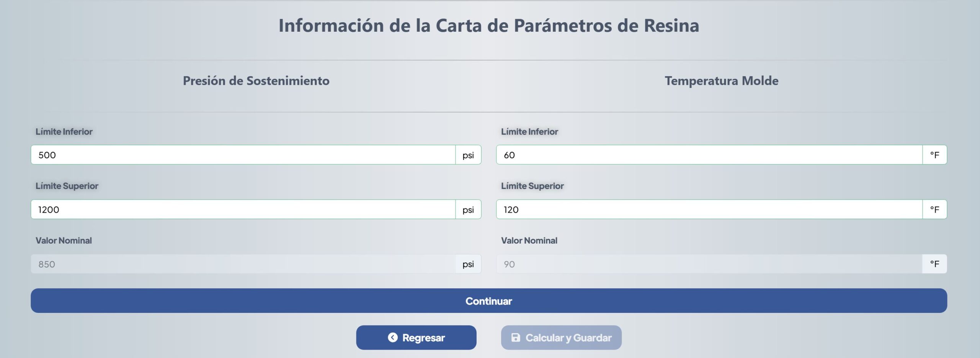Image resolution: width=980 pixels, height=358 pixels.
Task: Click the Temperatura Molde heading
Action: click(x=721, y=81)
